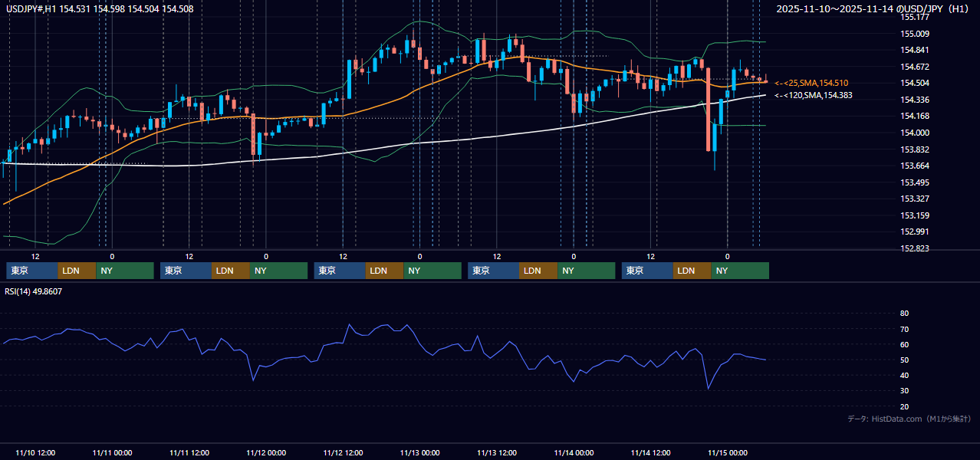
Task: Click the 25 SMA 154.510 label
Action: point(811,83)
